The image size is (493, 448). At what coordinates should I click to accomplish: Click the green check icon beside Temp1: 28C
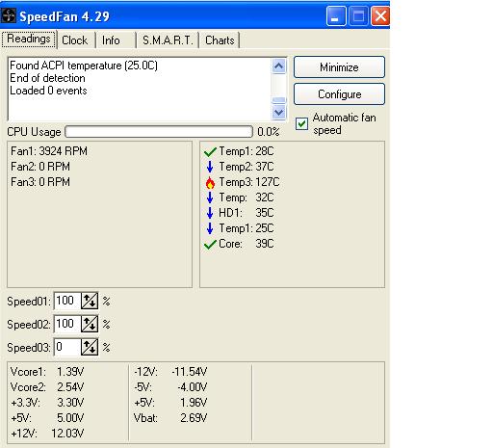pyautogui.click(x=210, y=151)
